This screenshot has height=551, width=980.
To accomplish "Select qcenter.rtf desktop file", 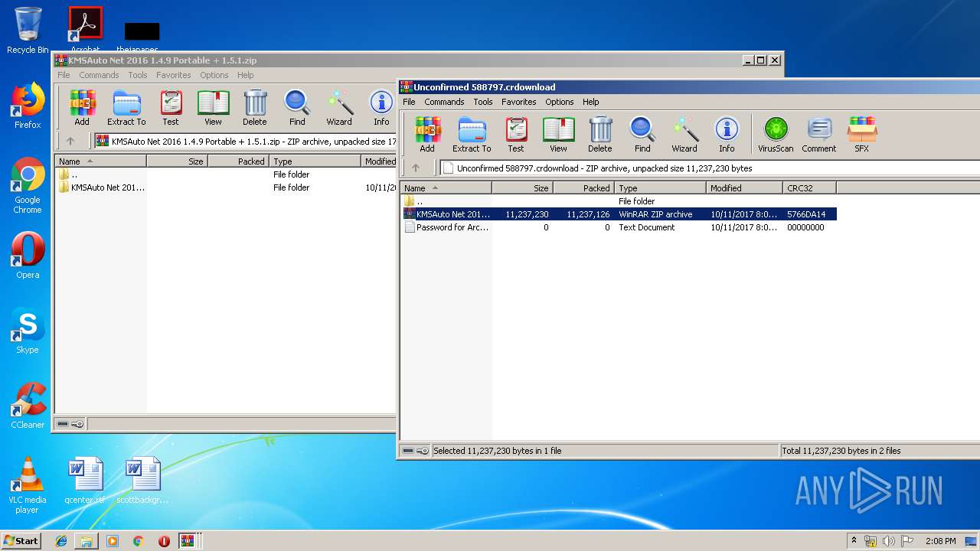I will pyautogui.click(x=85, y=481).
